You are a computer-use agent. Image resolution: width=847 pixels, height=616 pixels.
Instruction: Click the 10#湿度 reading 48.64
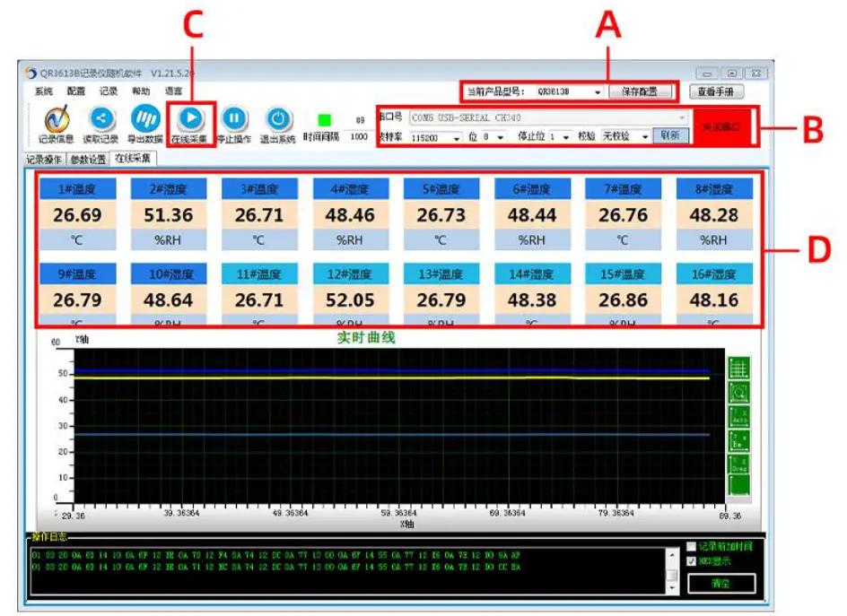169,300
